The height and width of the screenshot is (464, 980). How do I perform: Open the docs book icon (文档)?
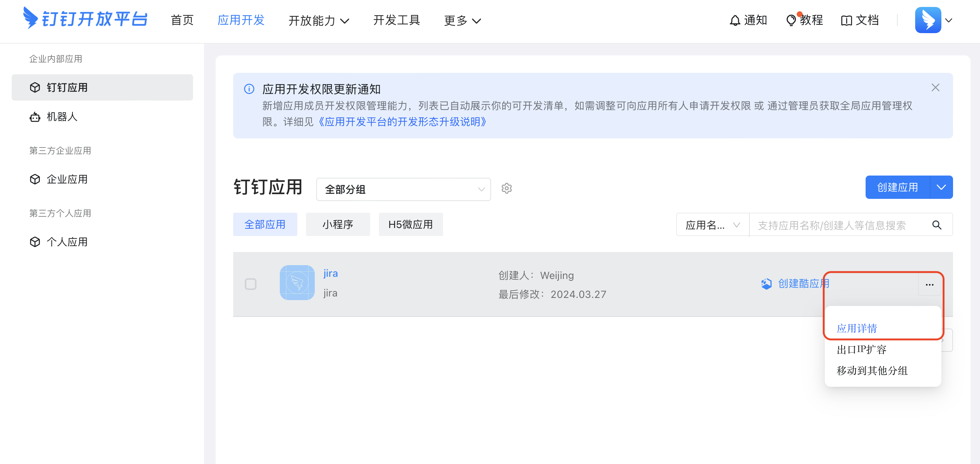(846, 20)
